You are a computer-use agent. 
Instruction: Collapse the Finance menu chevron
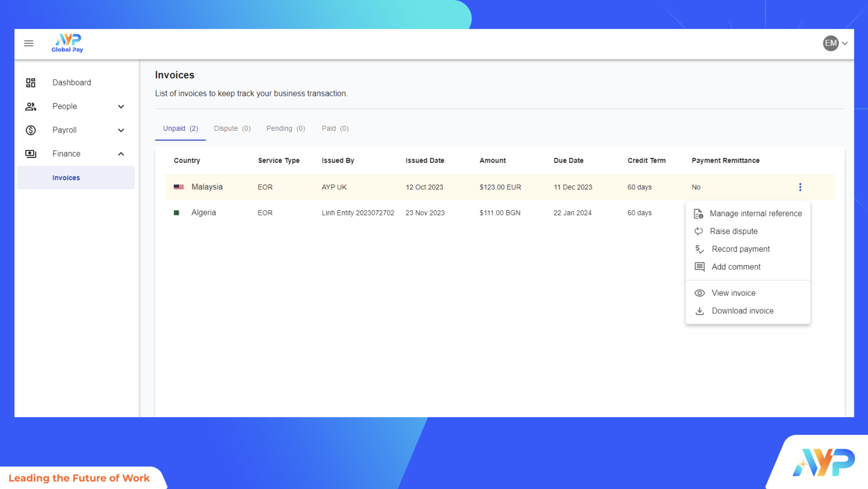(121, 154)
